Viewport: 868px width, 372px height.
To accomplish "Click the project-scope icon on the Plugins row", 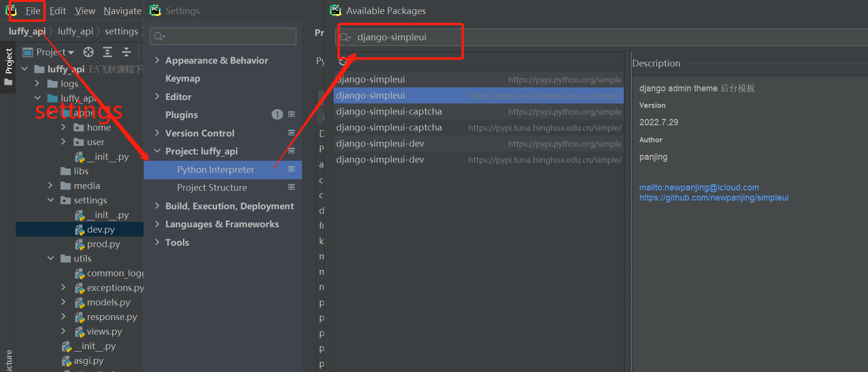I will point(292,115).
